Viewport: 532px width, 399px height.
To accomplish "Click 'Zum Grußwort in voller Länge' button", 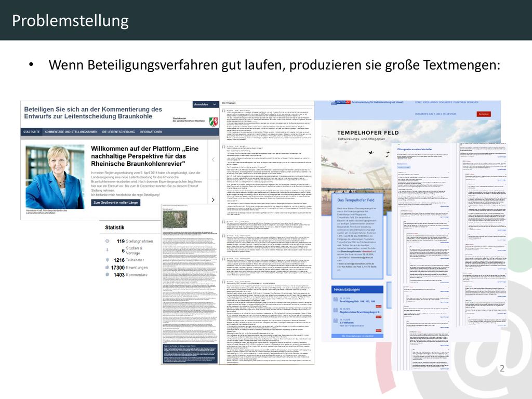I will (116, 203).
